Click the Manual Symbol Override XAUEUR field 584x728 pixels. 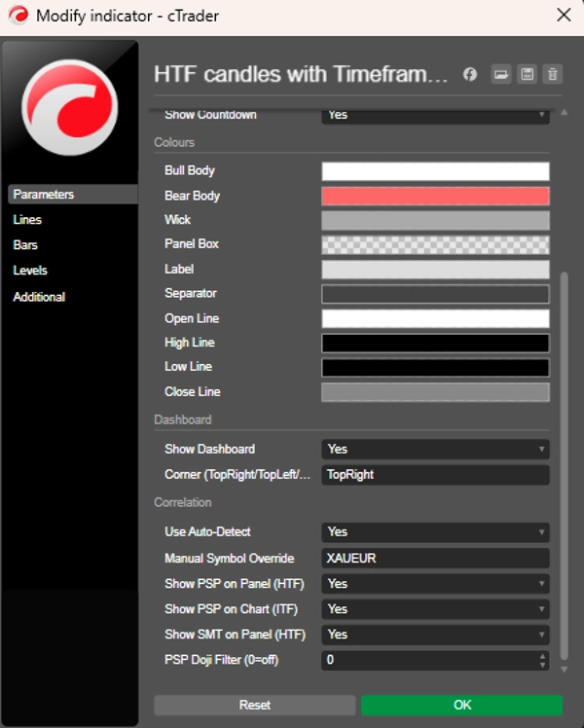click(435, 559)
